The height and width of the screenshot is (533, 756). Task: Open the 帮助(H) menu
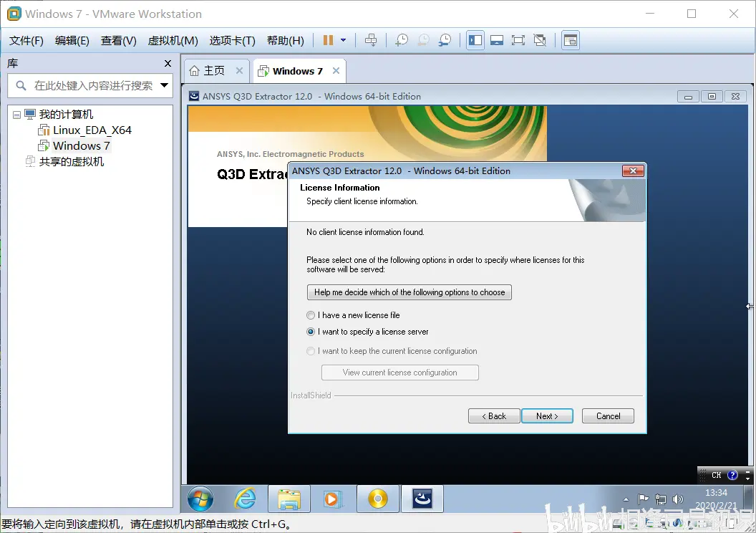pyautogui.click(x=286, y=41)
